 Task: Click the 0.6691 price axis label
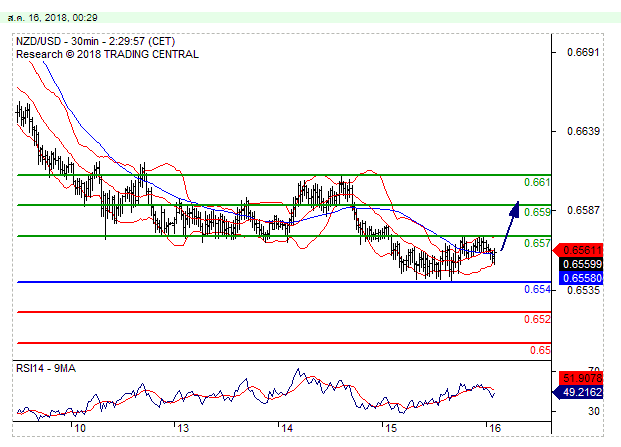point(583,52)
